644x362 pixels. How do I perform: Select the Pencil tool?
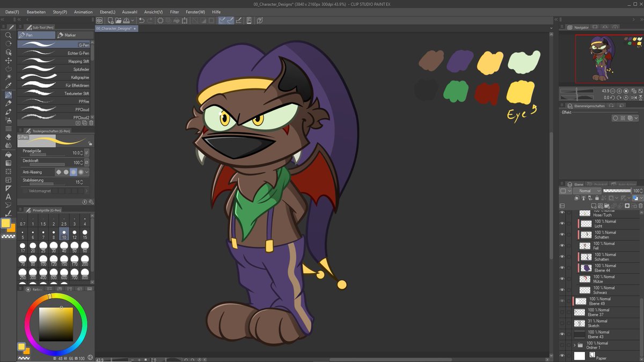point(8,103)
